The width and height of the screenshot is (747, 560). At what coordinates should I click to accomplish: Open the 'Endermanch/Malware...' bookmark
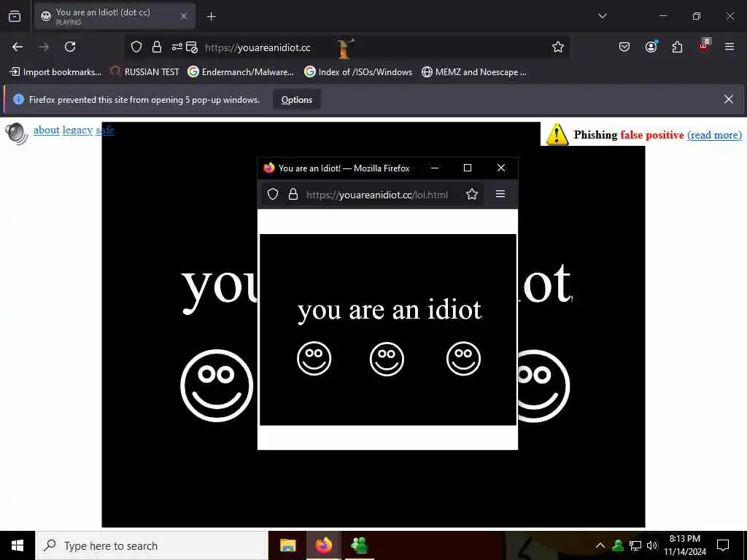(x=241, y=72)
